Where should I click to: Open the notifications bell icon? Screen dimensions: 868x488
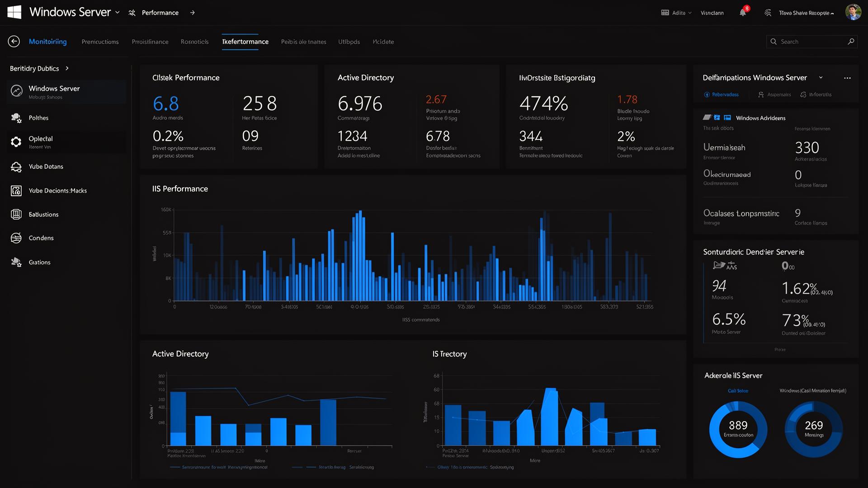[742, 13]
